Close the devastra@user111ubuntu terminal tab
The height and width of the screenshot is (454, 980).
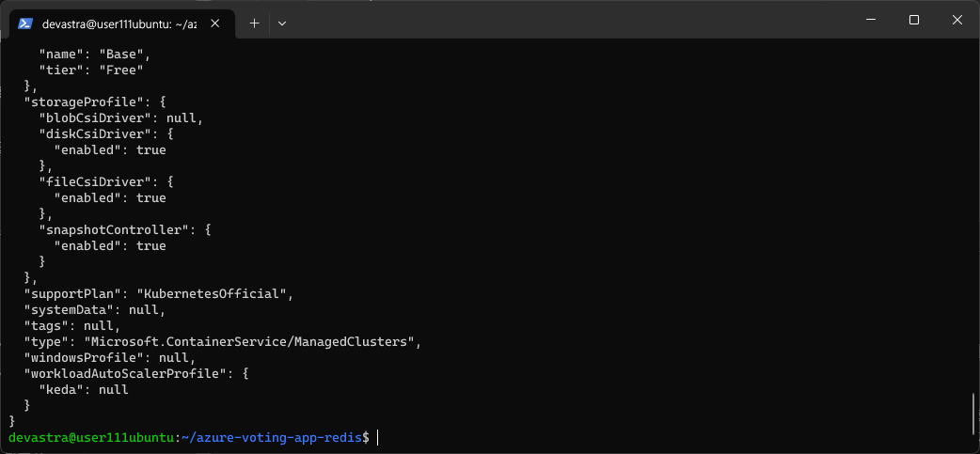[214, 23]
